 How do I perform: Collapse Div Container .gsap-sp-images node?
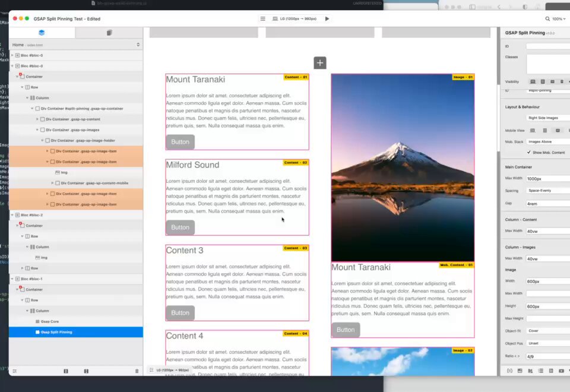pyautogui.click(x=37, y=130)
